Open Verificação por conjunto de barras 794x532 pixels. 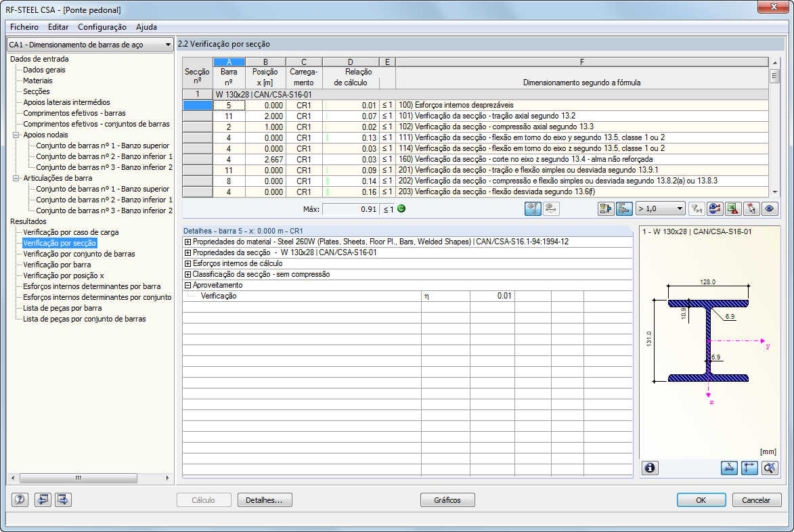[79, 254]
